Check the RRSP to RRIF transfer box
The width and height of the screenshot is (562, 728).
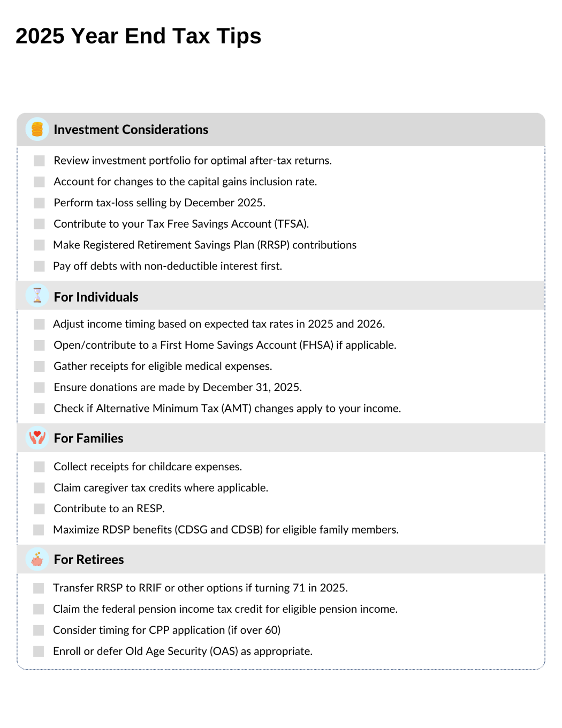39,588
